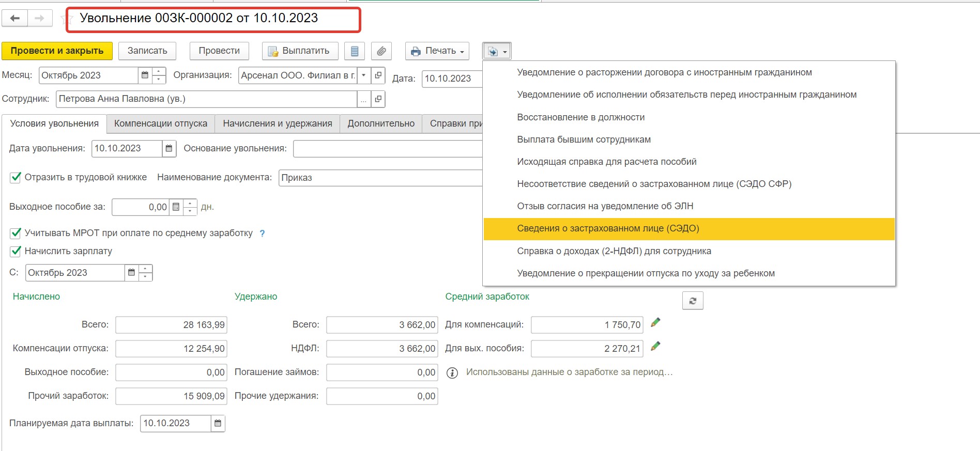Disable 'Начислить зарплату' checkbox
Viewport: 980px width, 451px height.
[x=16, y=252]
